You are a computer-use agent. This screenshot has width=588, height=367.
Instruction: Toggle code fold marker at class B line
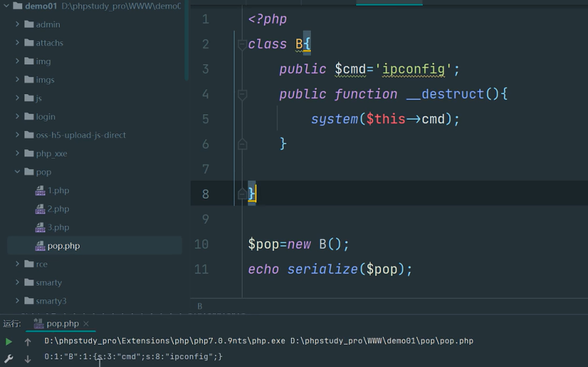coord(242,45)
